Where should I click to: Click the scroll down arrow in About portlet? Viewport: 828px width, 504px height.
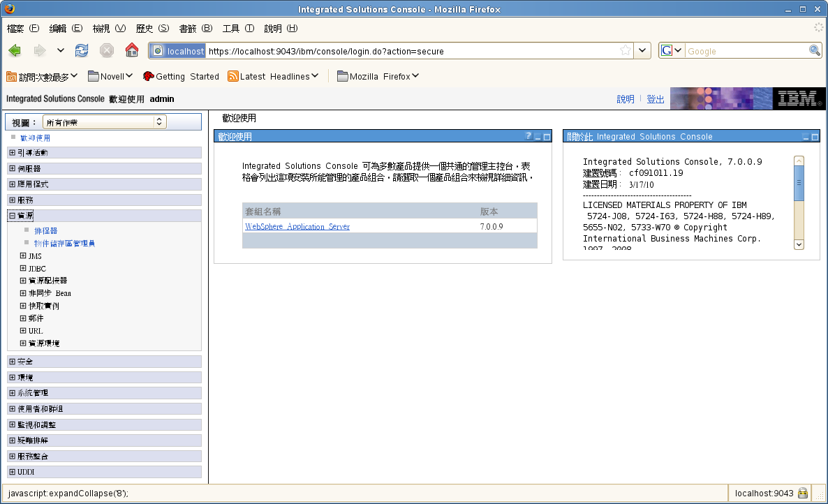pos(799,244)
